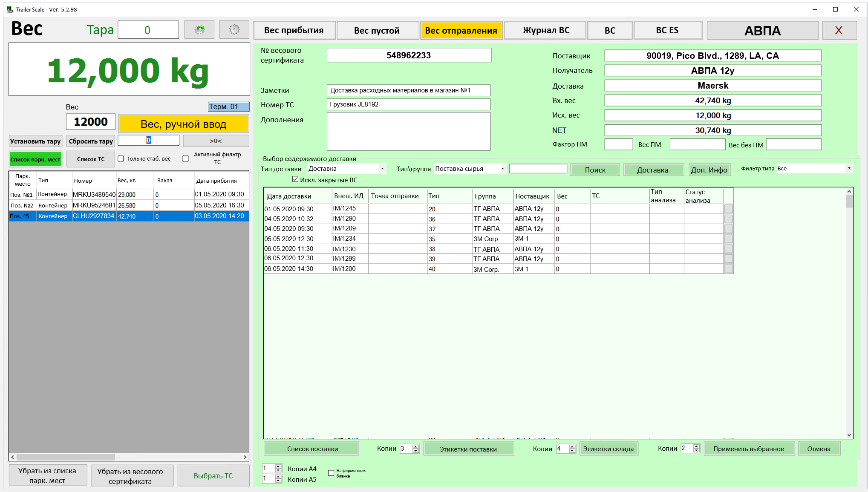This screenshot has width=868, height=492.
Task: Click the green Список парк. мест button
Action: click(x=35, y=159)
